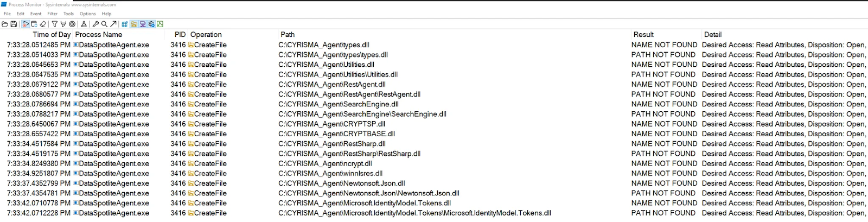Clear the display with the eraser icon
868x222 pixels.
pos(43,24)
